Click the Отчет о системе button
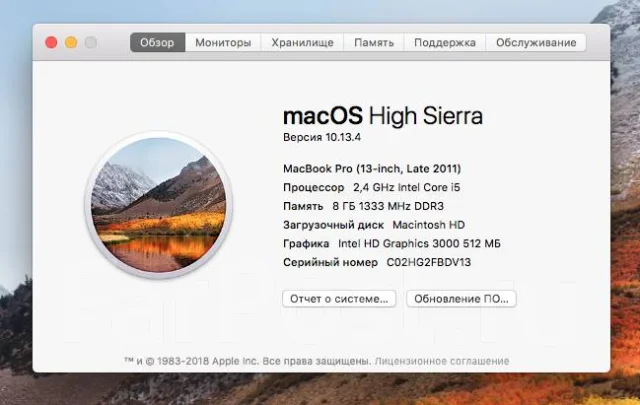 (339, 299)
